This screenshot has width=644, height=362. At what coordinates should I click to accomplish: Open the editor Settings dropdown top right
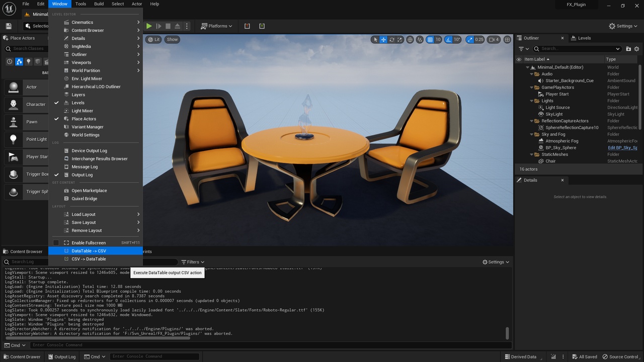623,26
